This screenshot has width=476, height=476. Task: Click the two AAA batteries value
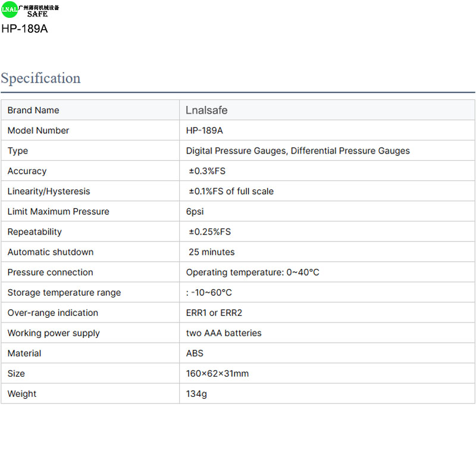coord(224,333)
